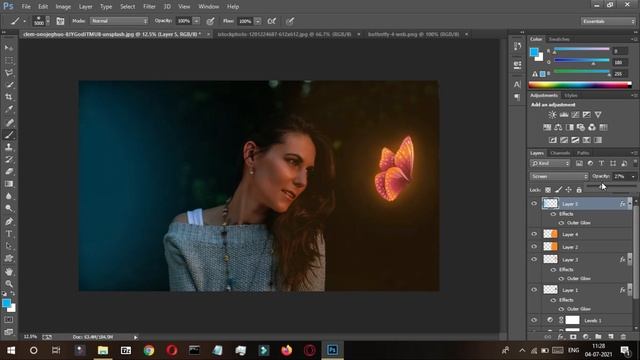The image size is (640, 360).
Task: Open File Explorer from the taskbar
Action: click(102, 350)
